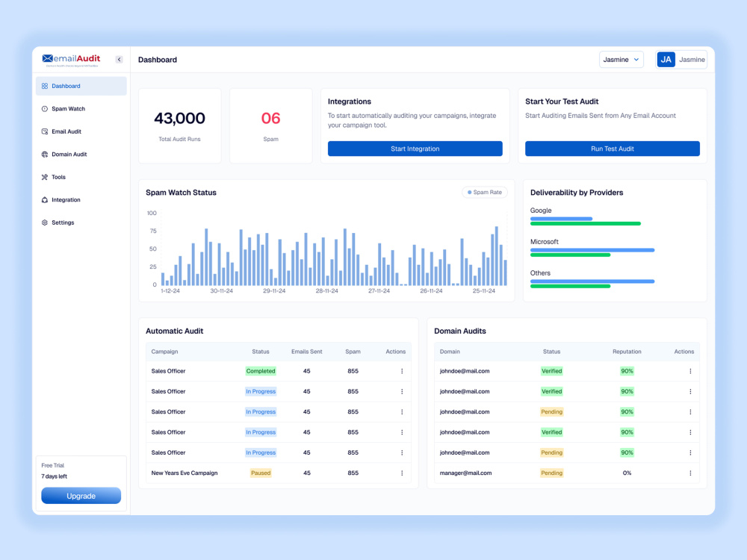Click the Domain Audit globe icon
747x560 pixels.
pyautogui.click(x=45, y=155)
